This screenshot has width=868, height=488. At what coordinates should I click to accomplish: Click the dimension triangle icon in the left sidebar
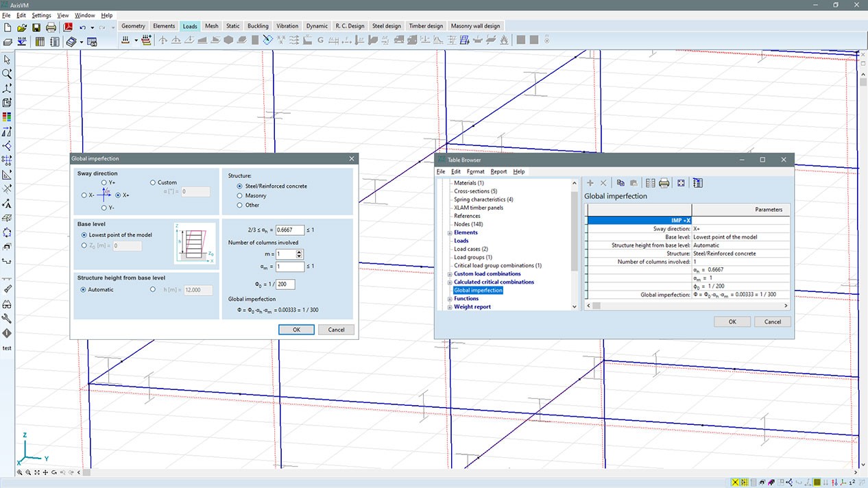(x=7, y=175)
